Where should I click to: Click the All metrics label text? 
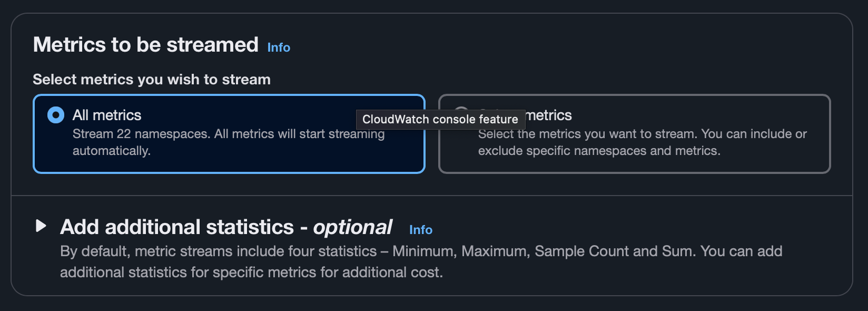107,115
